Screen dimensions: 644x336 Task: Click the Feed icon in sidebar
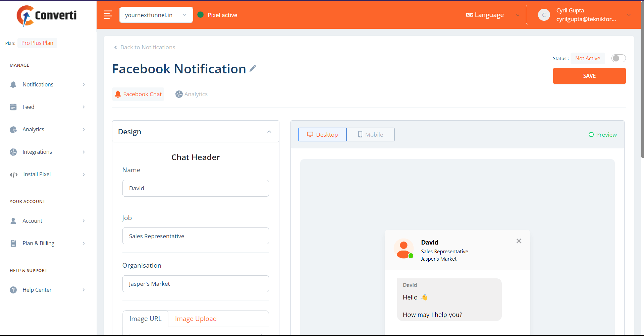[13, 107]
